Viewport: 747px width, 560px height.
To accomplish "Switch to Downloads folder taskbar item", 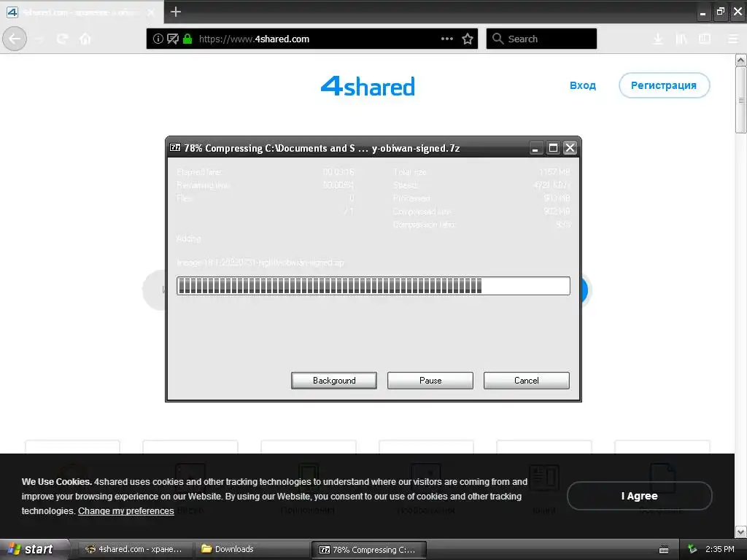I will tap(252, 549).
